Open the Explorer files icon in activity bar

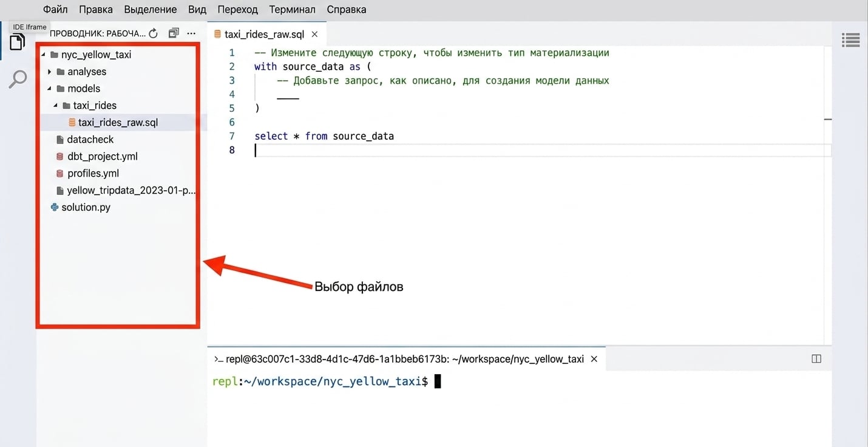coord(17,42)
